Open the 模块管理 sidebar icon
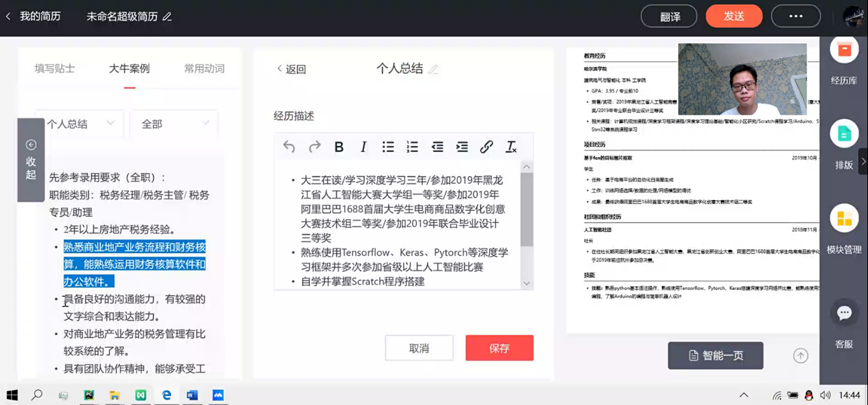Image resolution: width=868 pixels, height=405 pixels. [x=844, y=218]
